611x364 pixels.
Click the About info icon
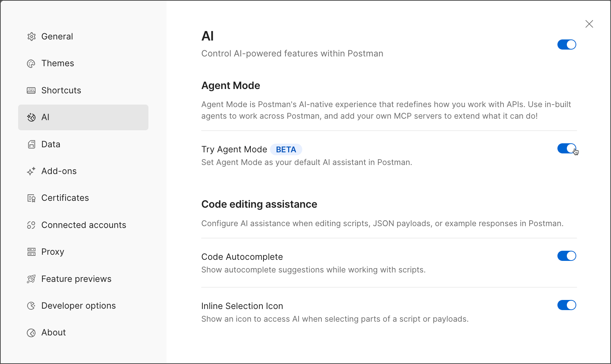[31, 333]
